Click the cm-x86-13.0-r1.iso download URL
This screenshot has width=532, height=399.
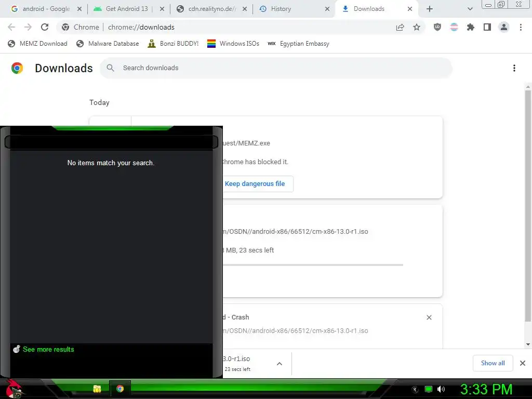[296, 231]
